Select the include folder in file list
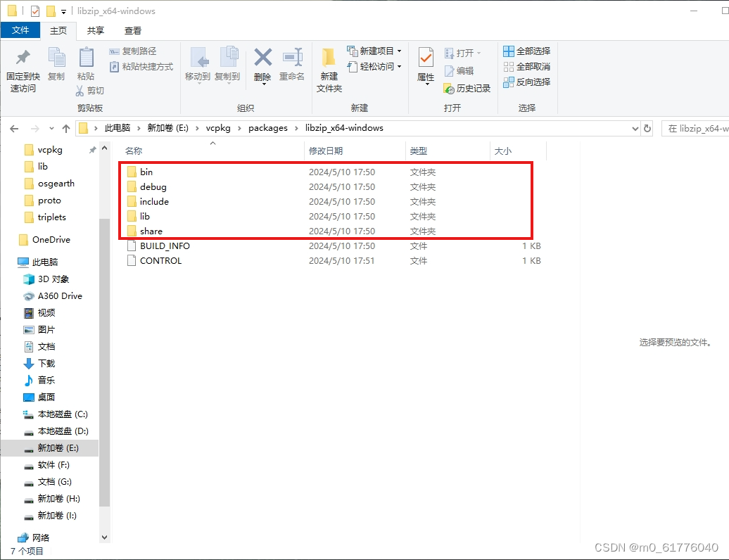Viewport: 729px width, 560px height. pyautogui.click(x=155, y=202)
